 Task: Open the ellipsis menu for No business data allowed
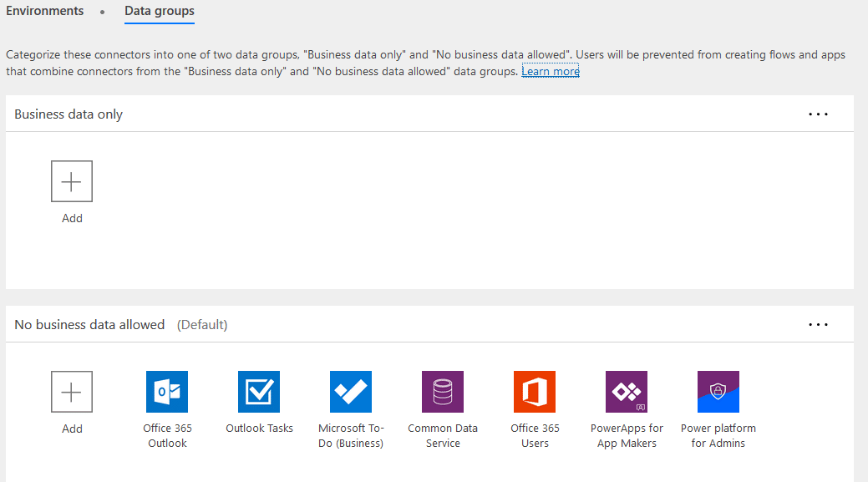coord(818,325)
